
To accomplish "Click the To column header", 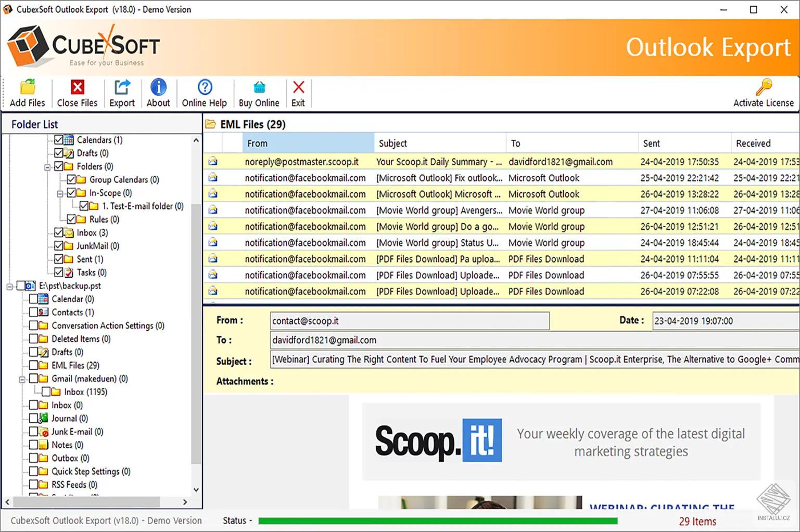I will 573,144.
